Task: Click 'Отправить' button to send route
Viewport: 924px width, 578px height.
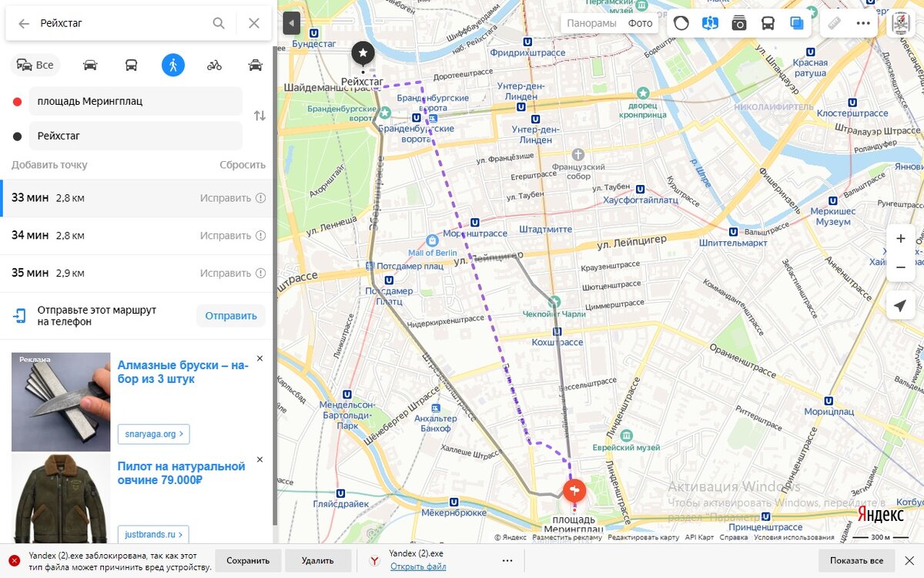Action: (x=231, y=315)
